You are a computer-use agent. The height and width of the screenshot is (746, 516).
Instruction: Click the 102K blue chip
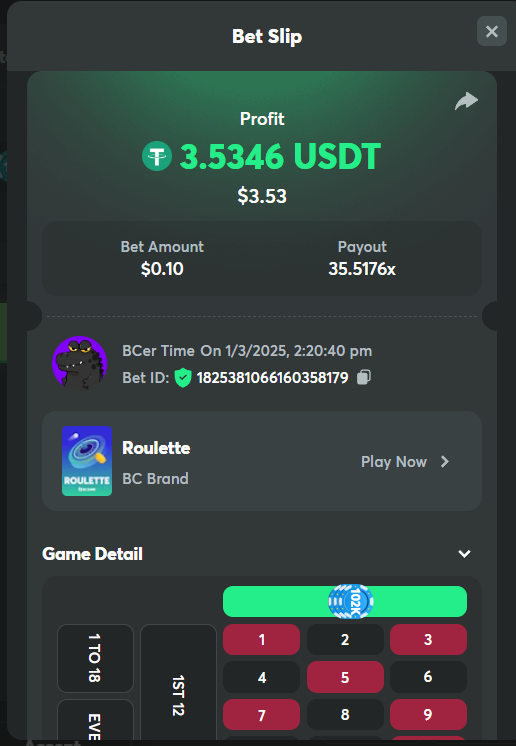point(351,601)
